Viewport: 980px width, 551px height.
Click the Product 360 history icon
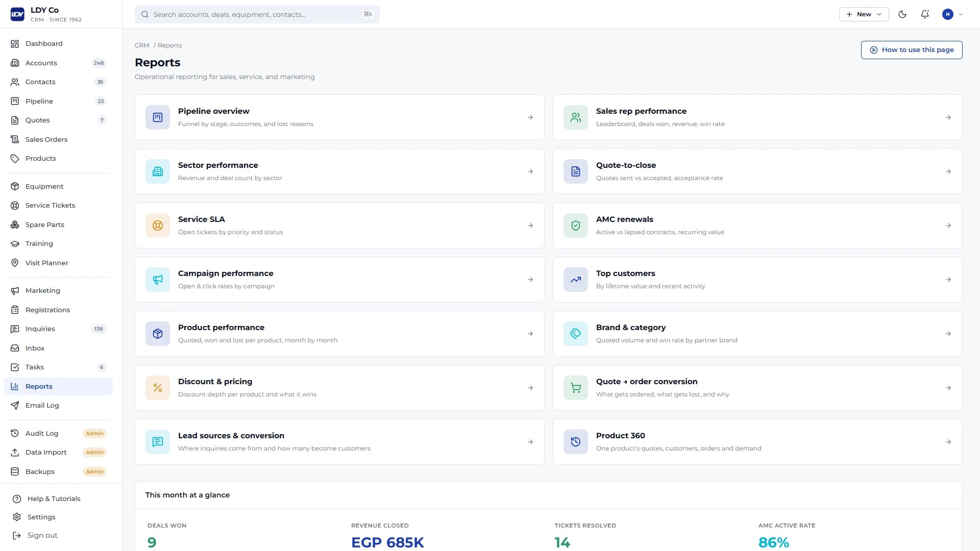tap(576, 442)
